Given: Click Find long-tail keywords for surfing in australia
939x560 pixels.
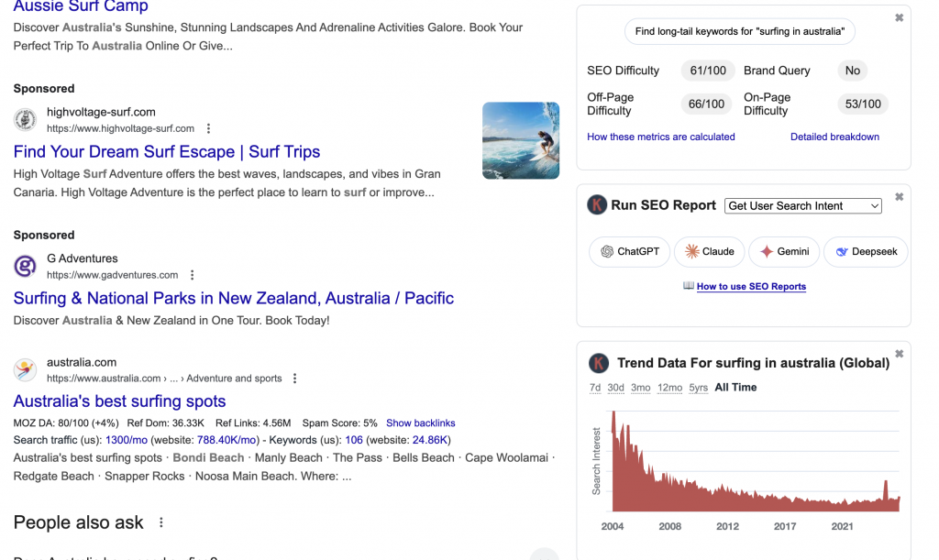Looking at the screenshot, I should pyautogui.click(x=740, y=31).
